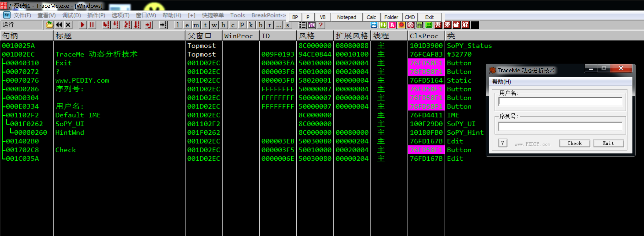The width and height of the screenshot is (644, 236).
Task: Open the BreakPoint-> menu
Action: pos(269,15)
